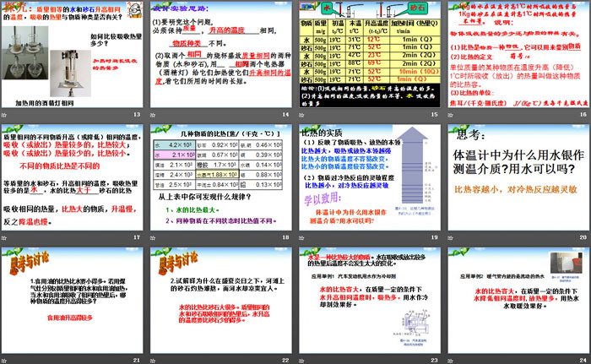Click slide number 13 label

137,114
